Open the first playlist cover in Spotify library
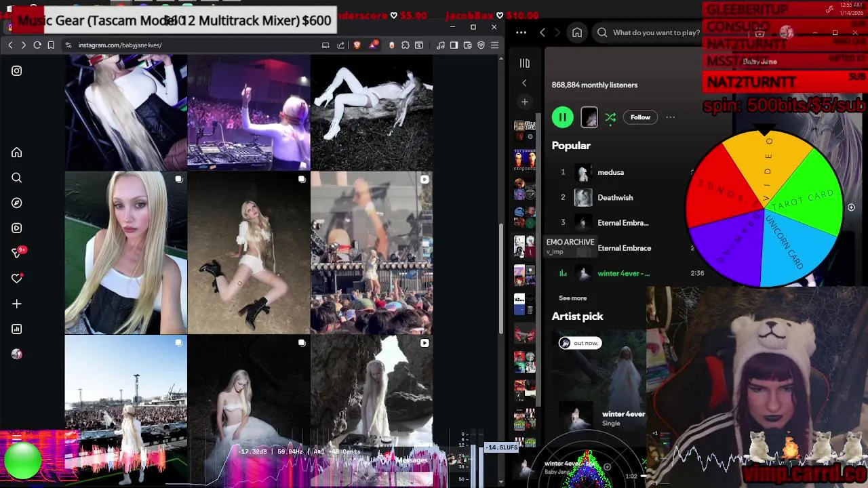The height and width of the screenshot is (488, 868). (524, 131)
